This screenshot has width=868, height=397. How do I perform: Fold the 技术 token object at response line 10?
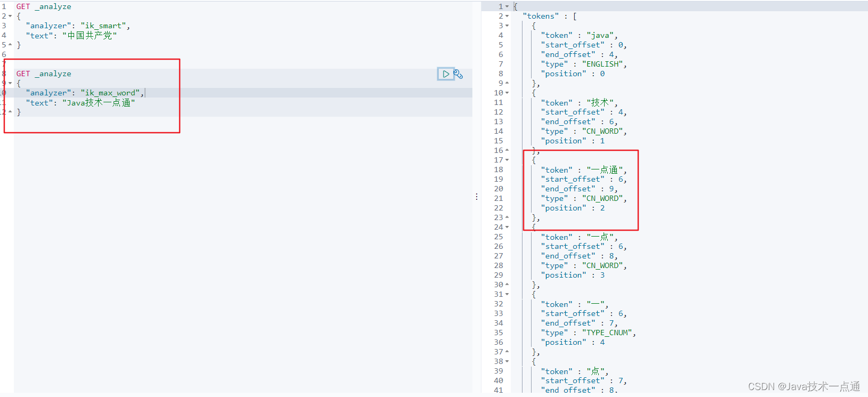[507, 93]
